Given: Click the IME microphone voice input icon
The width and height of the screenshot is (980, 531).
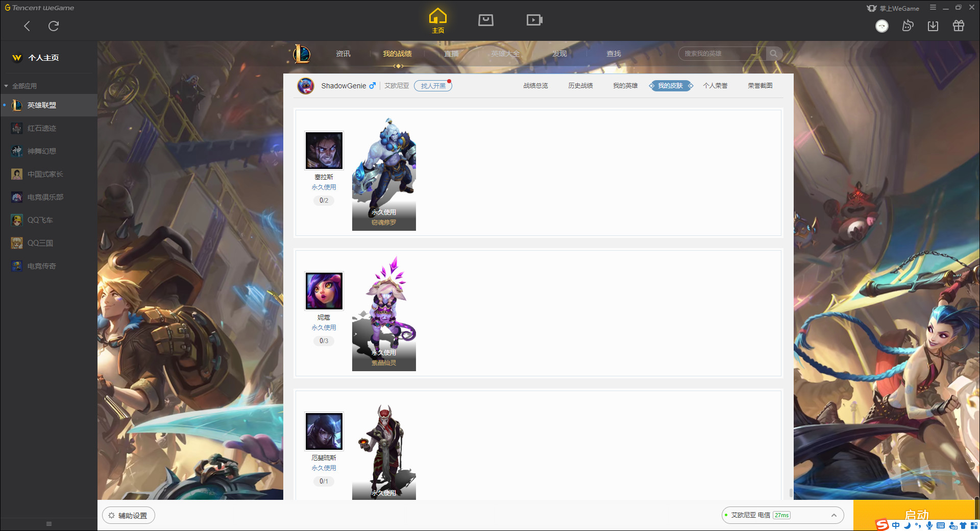Looking at the screenshot, I should point(929,525).
